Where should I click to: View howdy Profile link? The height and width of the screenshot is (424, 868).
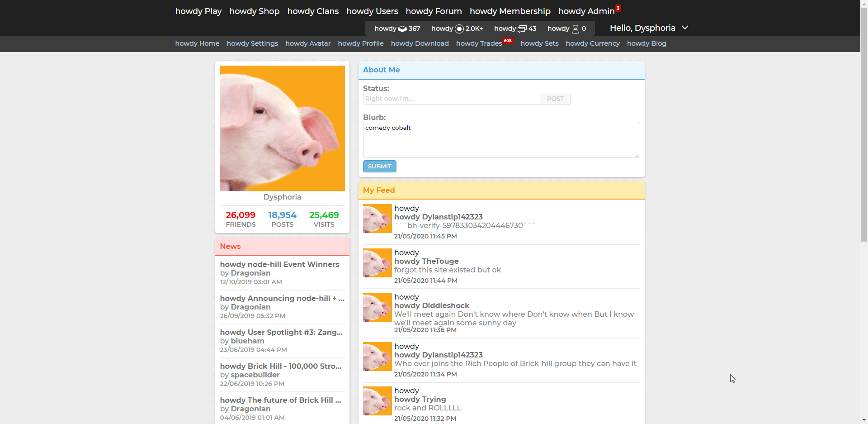coord(361,43)
